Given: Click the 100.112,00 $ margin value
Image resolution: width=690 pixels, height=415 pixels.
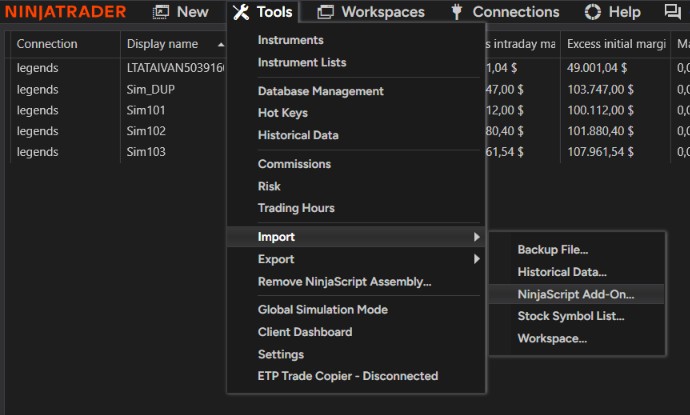Looking at the screenshot, I should (x=600, y=110).
